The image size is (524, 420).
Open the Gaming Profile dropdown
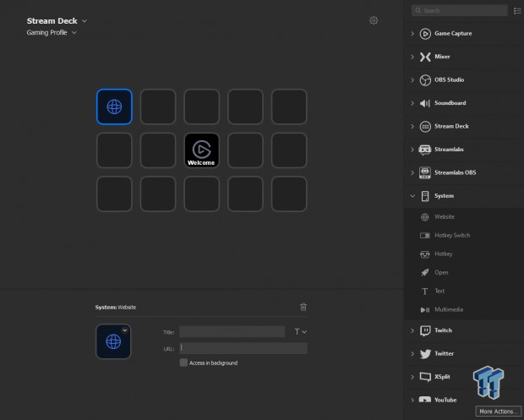pos(74,32)
